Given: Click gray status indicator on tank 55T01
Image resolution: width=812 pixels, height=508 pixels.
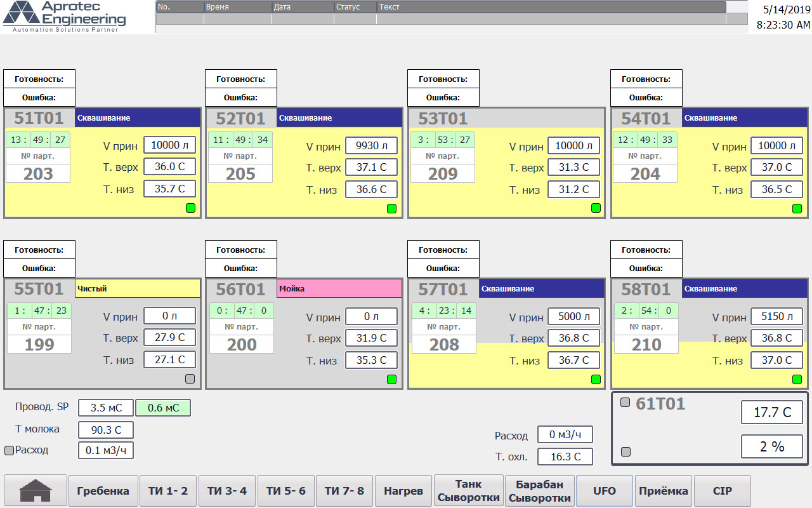Looking at the screenshot, I should pos(190,379).
